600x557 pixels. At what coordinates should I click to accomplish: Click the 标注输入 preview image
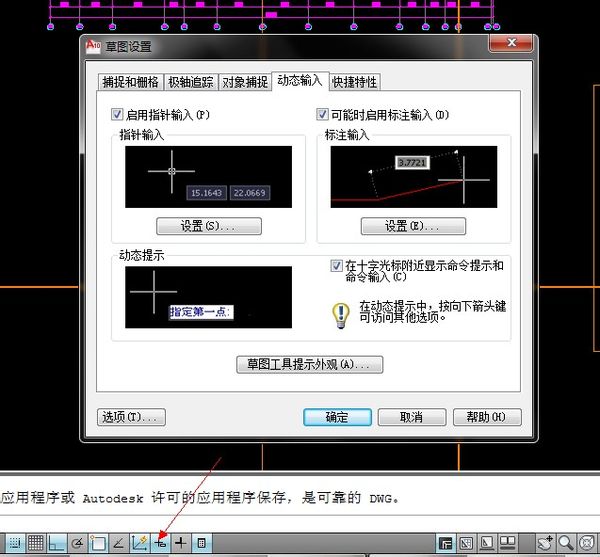414,177
